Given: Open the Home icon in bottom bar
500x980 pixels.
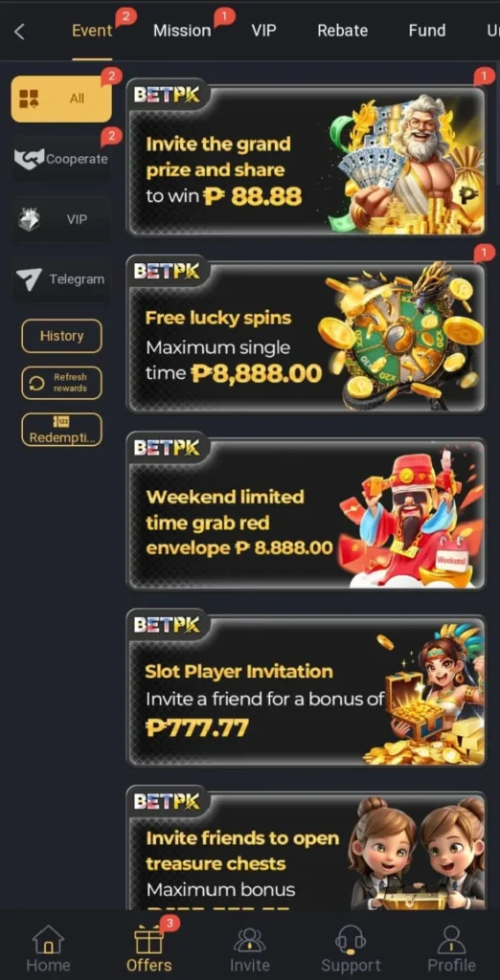Looking at the screenshot, I should [48, 940].
